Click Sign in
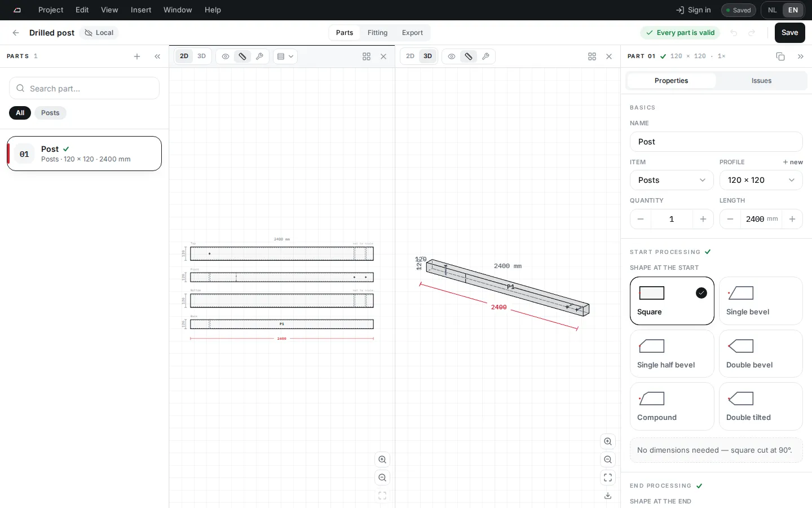This screenshot has width=812, height=508. click(x=694, y=10)
